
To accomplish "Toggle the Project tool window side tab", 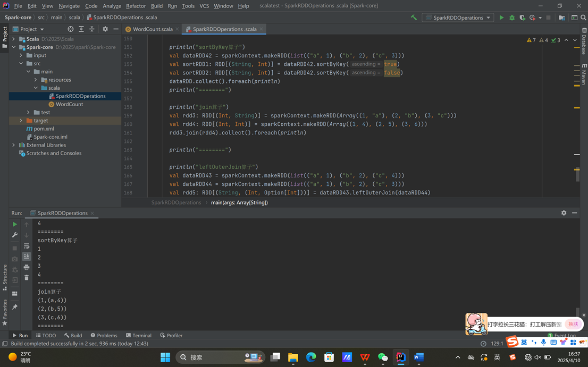I will [x=4, y=37].
